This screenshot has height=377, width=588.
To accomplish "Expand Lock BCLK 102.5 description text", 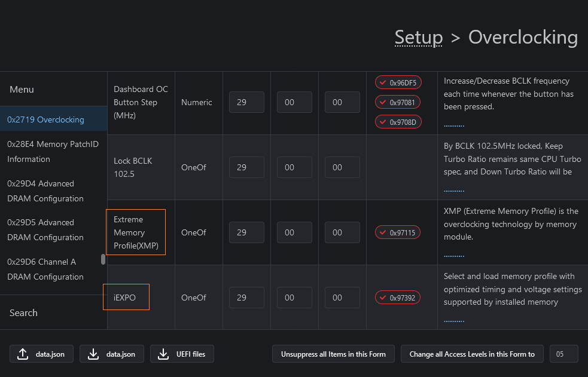I will click(454, 191).
